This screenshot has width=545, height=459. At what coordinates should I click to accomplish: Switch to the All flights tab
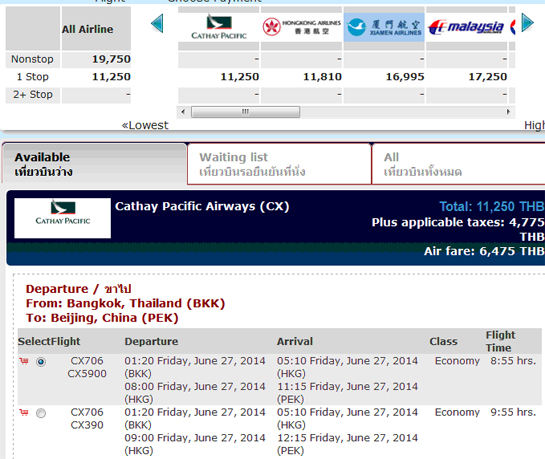pyautogui.click(x=458, y=164)
